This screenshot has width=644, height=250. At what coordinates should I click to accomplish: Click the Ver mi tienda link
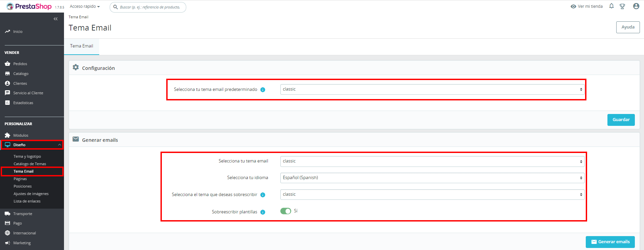tap(590, 6)
